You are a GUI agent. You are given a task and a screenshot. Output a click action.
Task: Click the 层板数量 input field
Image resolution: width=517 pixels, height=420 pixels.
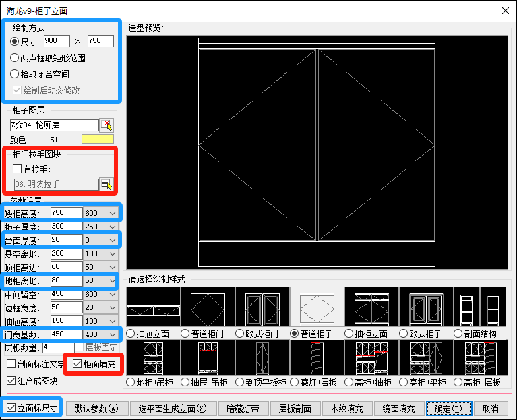[58, 348]
